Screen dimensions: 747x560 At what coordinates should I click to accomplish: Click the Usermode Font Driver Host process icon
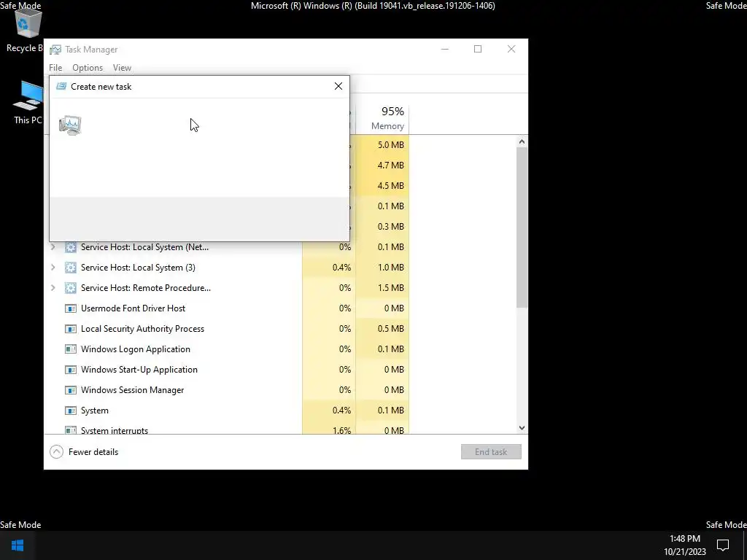[x=71, y=308]
